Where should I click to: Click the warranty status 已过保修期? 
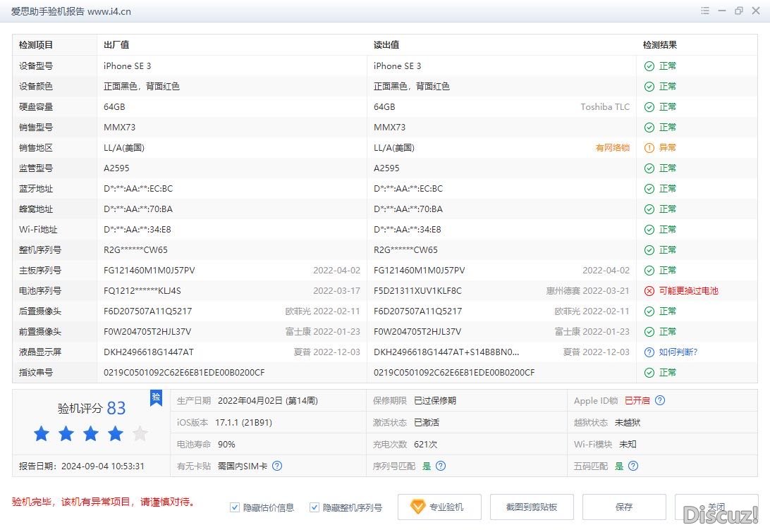click(435, 400)
